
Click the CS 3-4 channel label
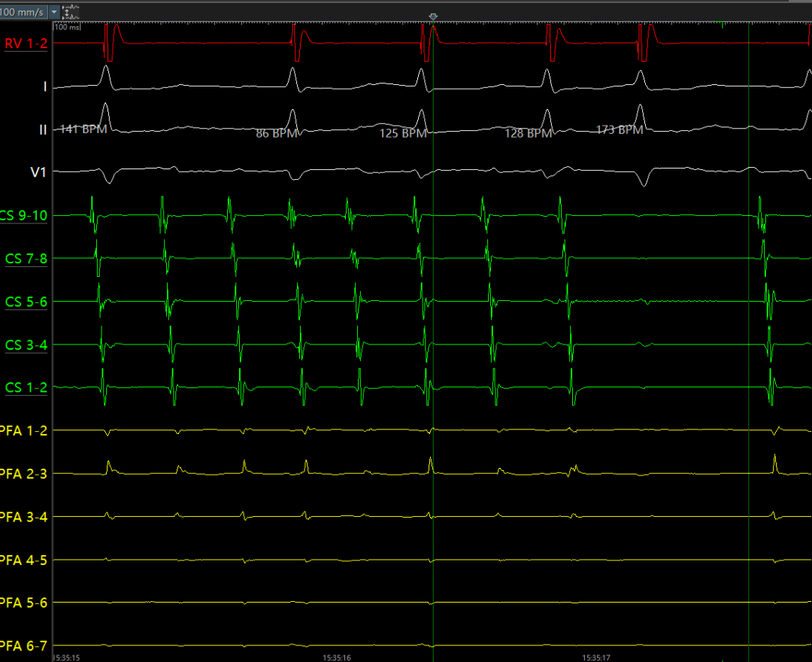point(26,345)
